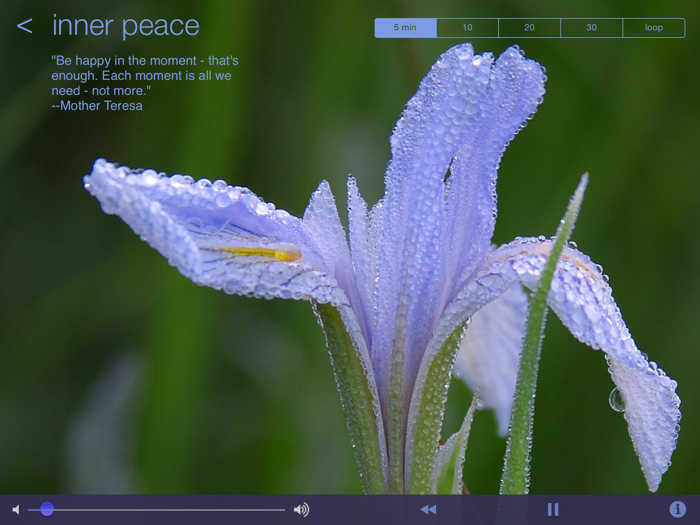700x525 pixels.
Task: Pause the playing meditation
Action: coord(553,509)
